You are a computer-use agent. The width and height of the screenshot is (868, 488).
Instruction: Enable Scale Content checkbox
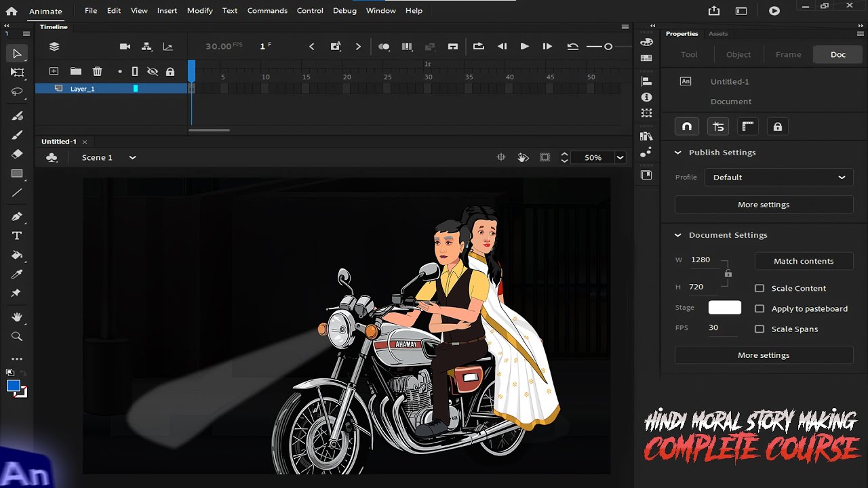(759, 288)
